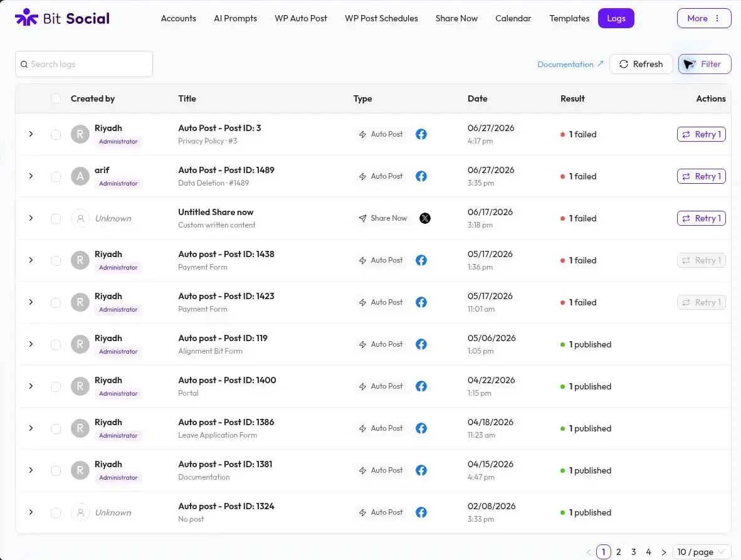Click the X icon in Untitled Share now row
The height and width of the screenshot is (560, 741).
click(x=425, y=218)
